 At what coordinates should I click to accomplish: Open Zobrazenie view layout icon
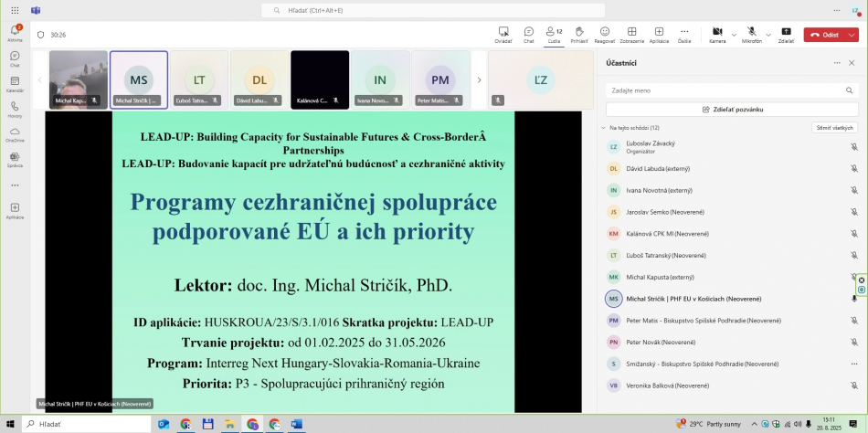pyautogui.click(x=631, y=34)
